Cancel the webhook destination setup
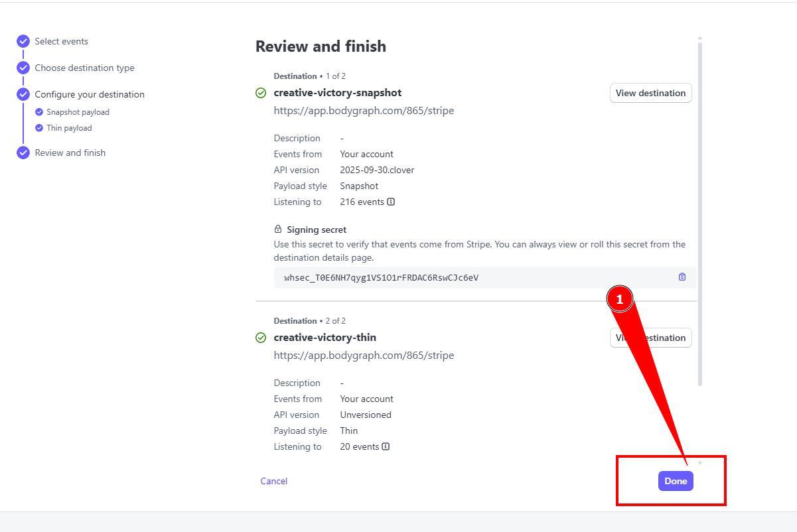The image size is (797, 532). click(273, 481)
